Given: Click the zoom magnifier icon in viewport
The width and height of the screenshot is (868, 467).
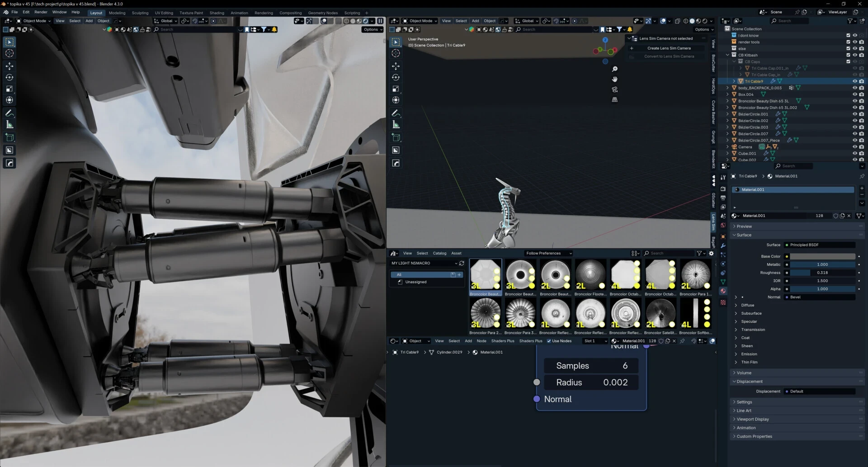Looking at the screenshot, I should [614, 69].
